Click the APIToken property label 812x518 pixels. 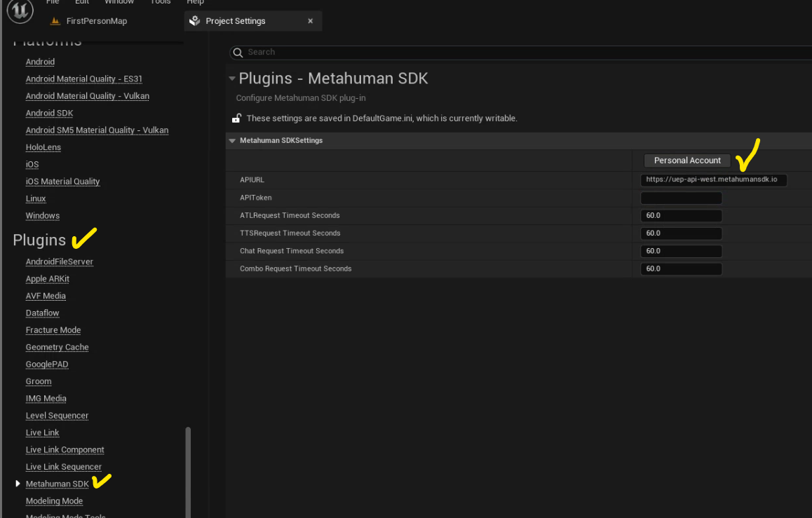[256, 198]
